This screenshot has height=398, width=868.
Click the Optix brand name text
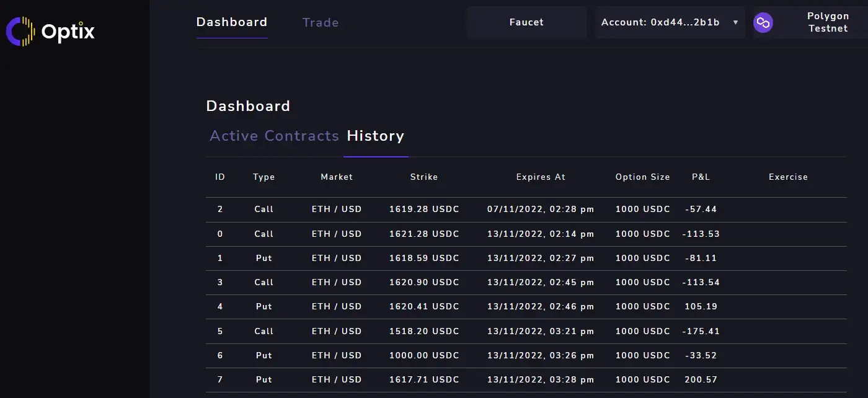pyautogui.click(x=68, y=31)
